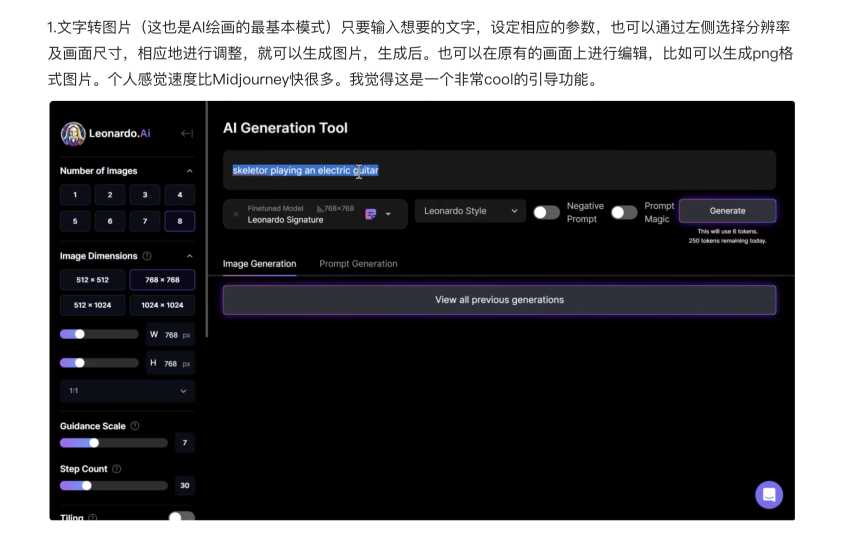Set number of images to 4

(x=180, y=195)
